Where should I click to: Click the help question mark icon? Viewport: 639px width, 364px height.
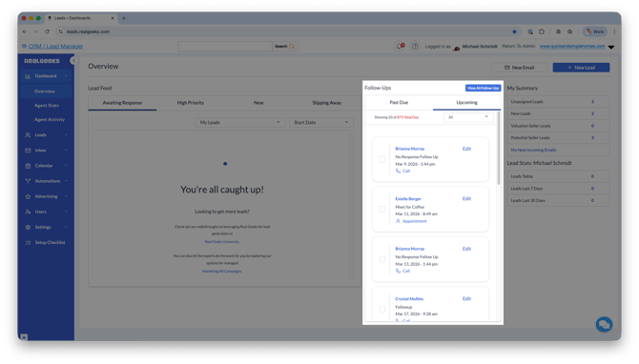pyautogui.click(x=415, y=47)
